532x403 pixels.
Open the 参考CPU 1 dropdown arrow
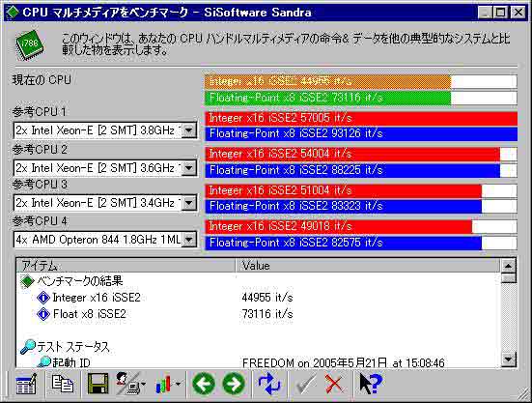[189, 130]
